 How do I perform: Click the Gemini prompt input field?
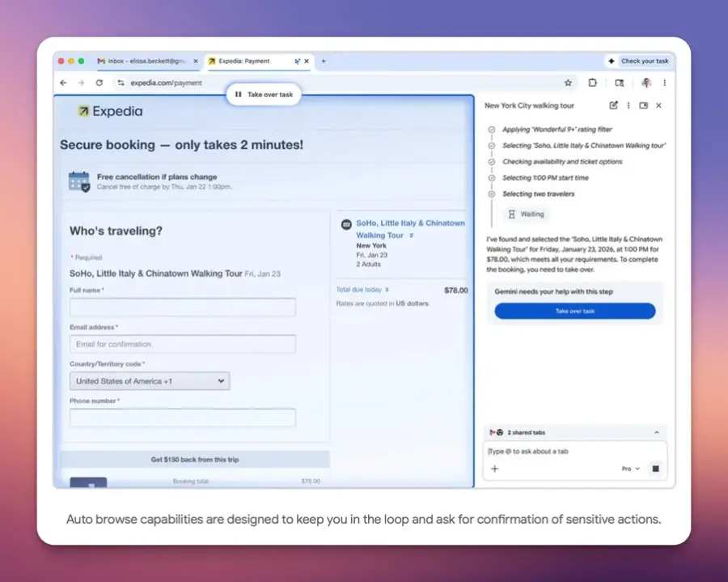pyautogui.click(x=575, y=451)
